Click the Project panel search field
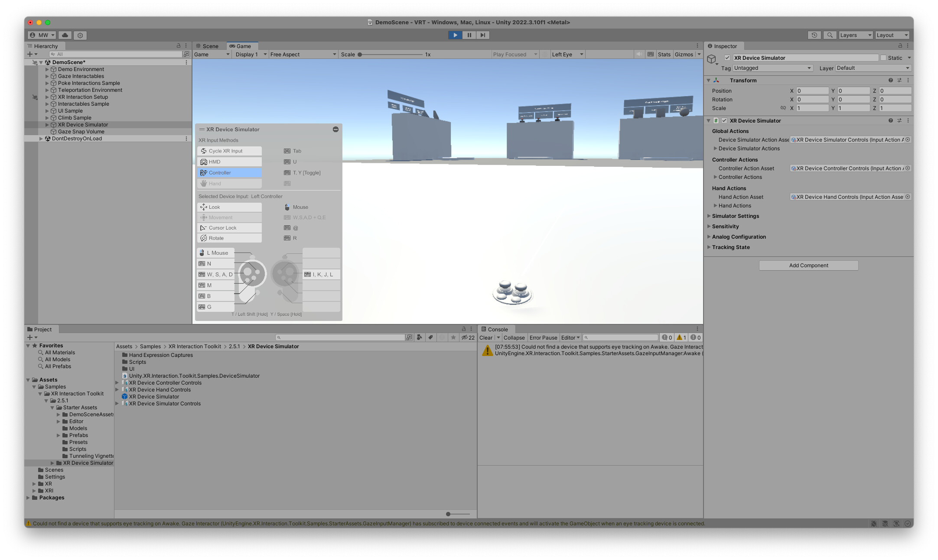The height and width of the screenshot is (560, 938). pyautogui.click(x=342, y=337)
